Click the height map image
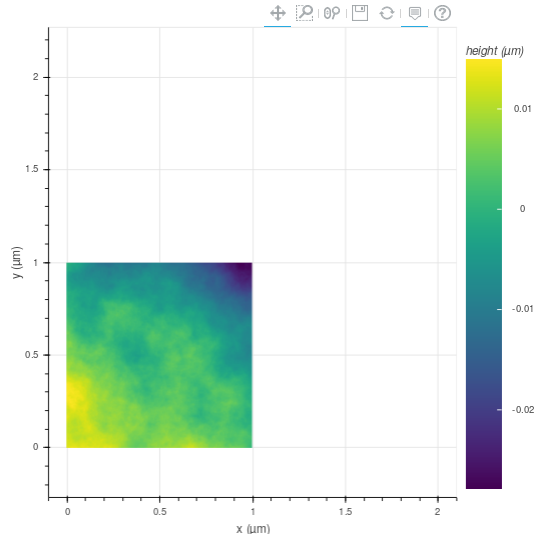The height and width of the screenshot is (534, 538). tap(159, 355)
